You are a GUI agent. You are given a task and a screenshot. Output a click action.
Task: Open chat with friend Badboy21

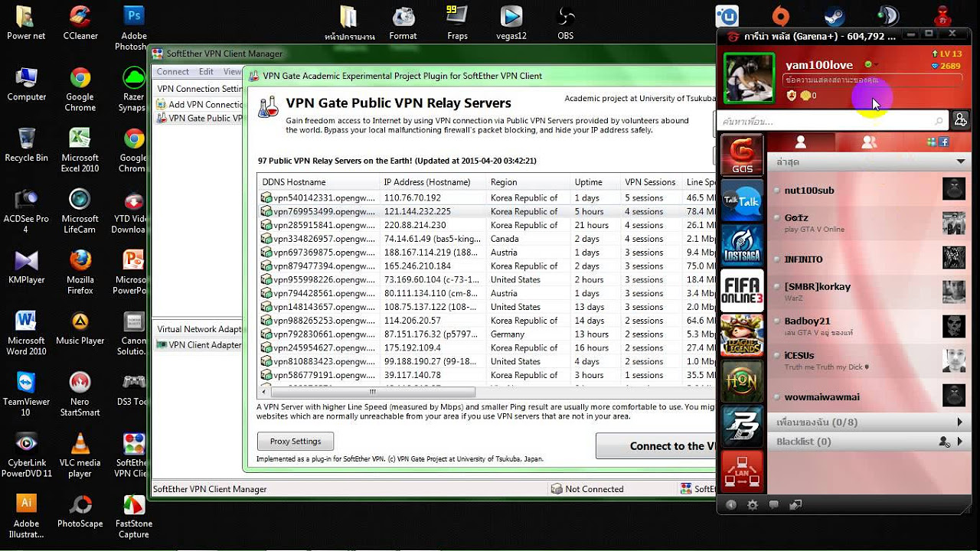(x=868, y=326)
